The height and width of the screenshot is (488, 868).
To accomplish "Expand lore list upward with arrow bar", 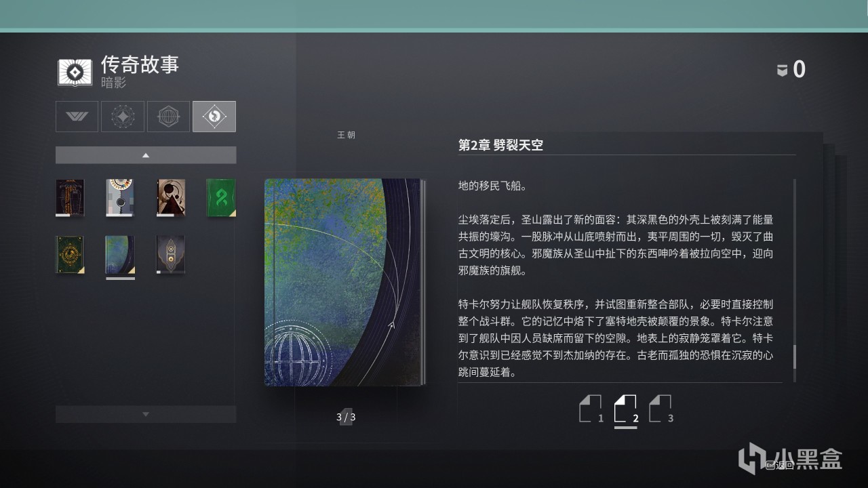I will tap(146, 155).
